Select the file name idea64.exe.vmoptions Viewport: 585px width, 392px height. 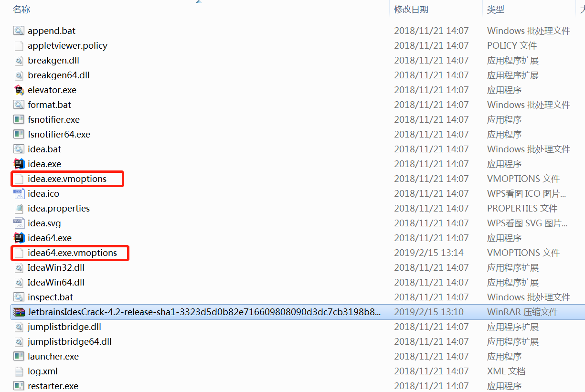pyautogui.click(x=72, y=253)
